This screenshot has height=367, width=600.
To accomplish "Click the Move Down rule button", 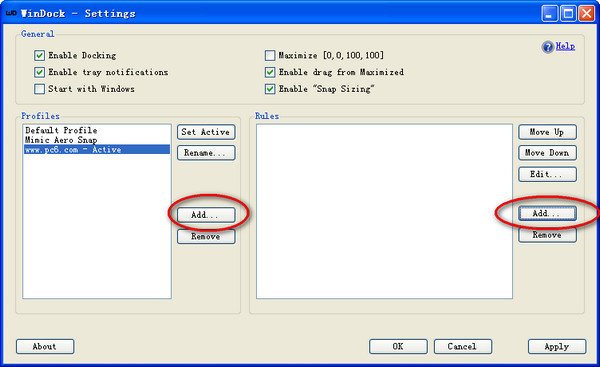I will 547,153.
